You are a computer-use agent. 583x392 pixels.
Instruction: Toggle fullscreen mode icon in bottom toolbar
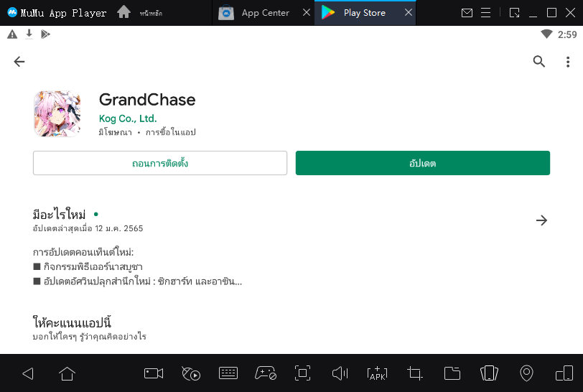point(302,373)
